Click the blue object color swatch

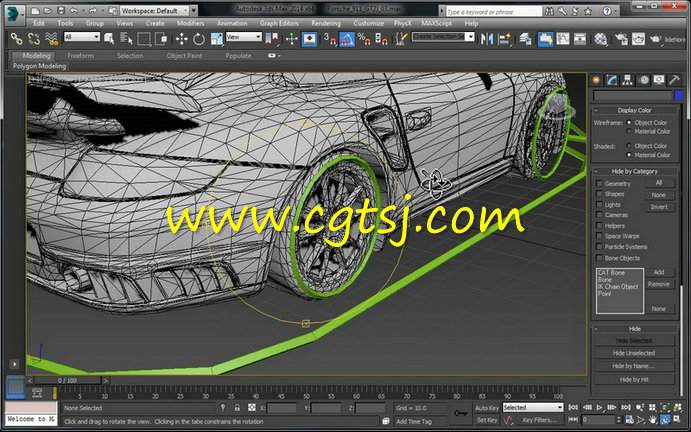point(678,95)
